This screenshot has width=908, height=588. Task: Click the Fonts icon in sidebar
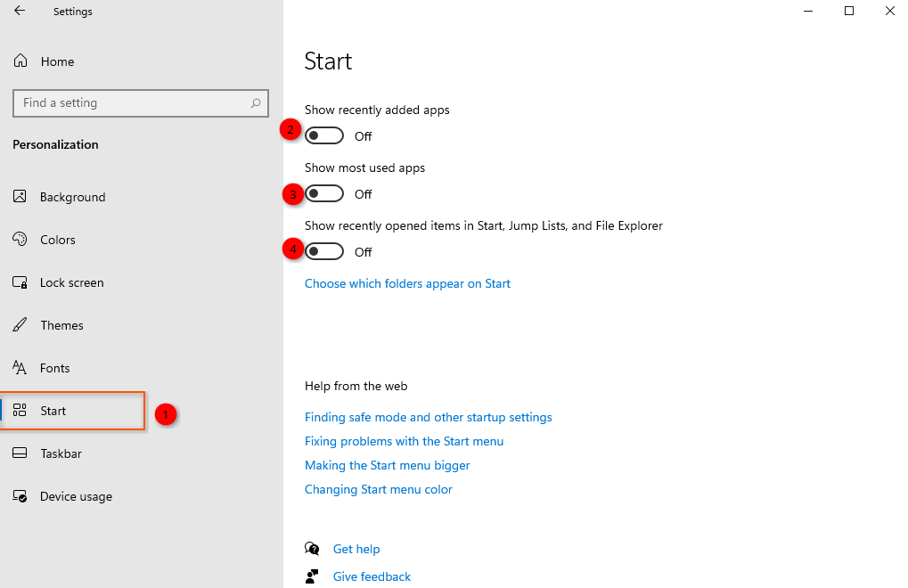click(20, 368)
